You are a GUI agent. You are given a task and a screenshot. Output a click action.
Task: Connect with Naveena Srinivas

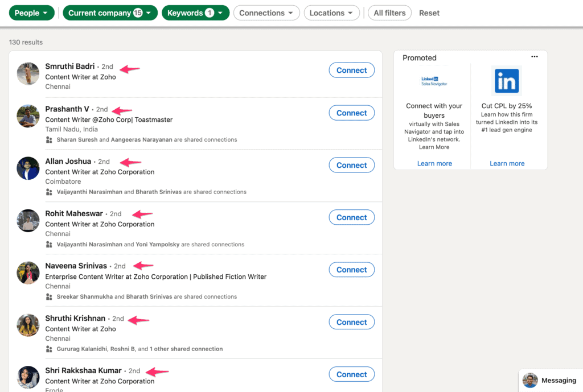(x=351, y=270)
